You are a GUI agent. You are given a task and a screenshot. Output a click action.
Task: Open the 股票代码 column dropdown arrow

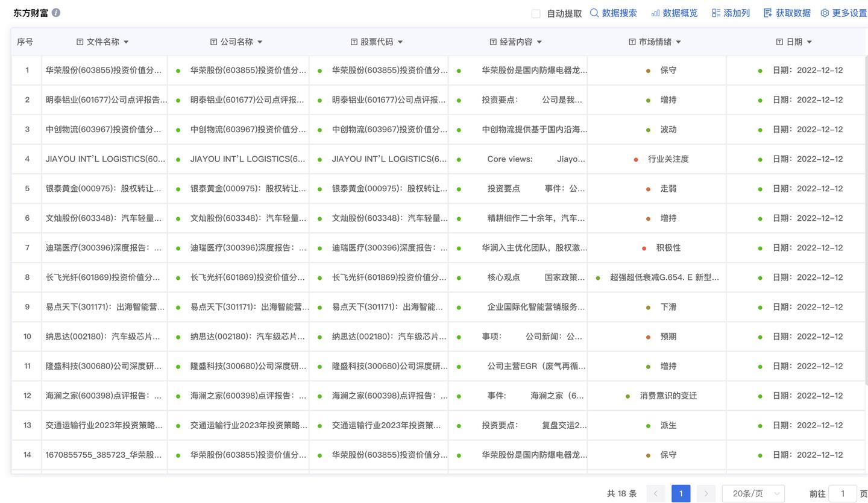[400, 42]
